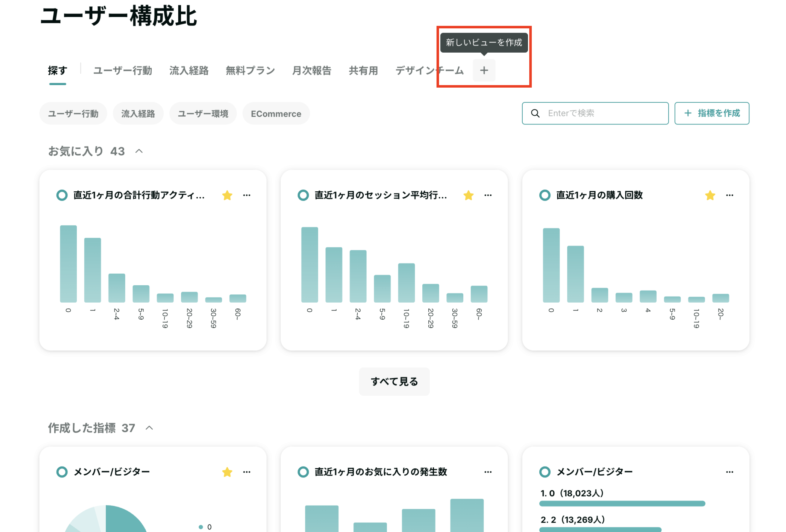786x532 pixels.
Task: Open more menu on 直近1ヶ月の合計行動アクティ card
Action: pyautogui.click(x=247, y=195)
